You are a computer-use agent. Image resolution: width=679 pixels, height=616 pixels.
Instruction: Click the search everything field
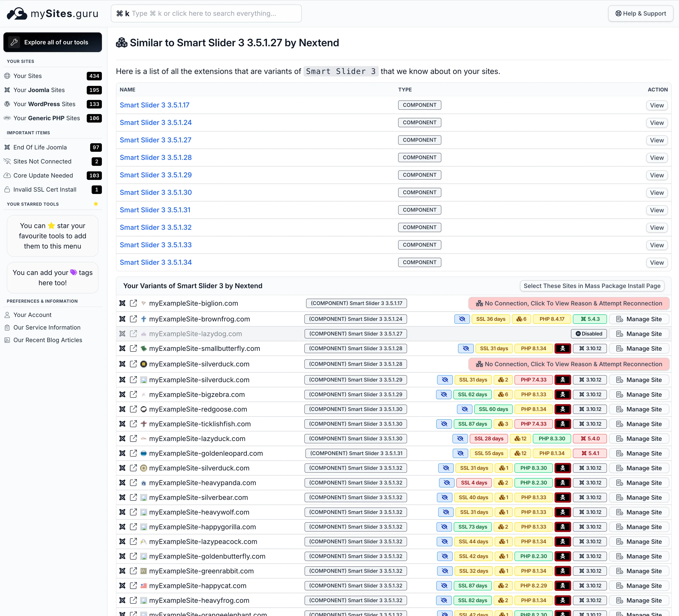pos(206,13)
